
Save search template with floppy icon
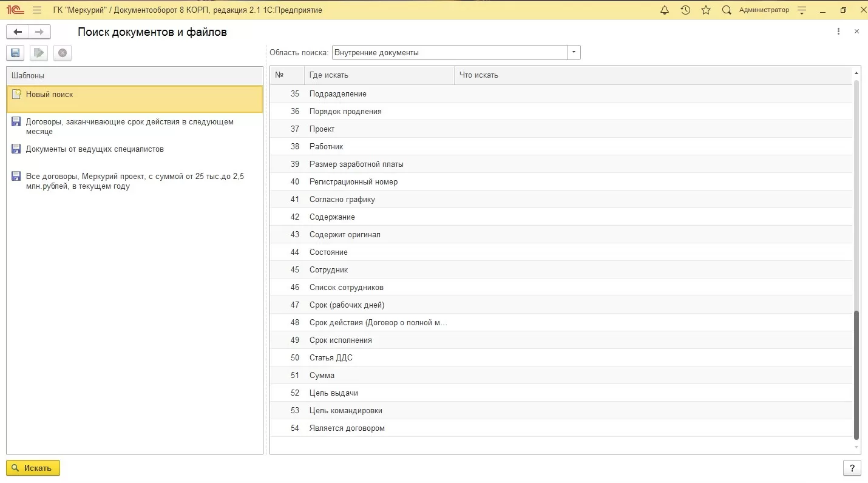click(x=15, y=53)
